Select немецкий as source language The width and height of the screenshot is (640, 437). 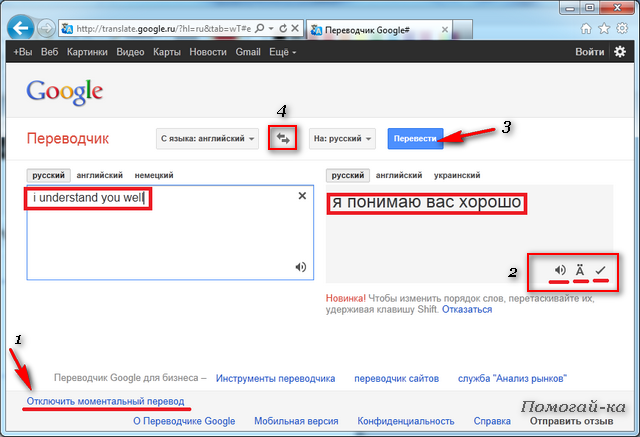pyautogui.click(x=154, y=175)
